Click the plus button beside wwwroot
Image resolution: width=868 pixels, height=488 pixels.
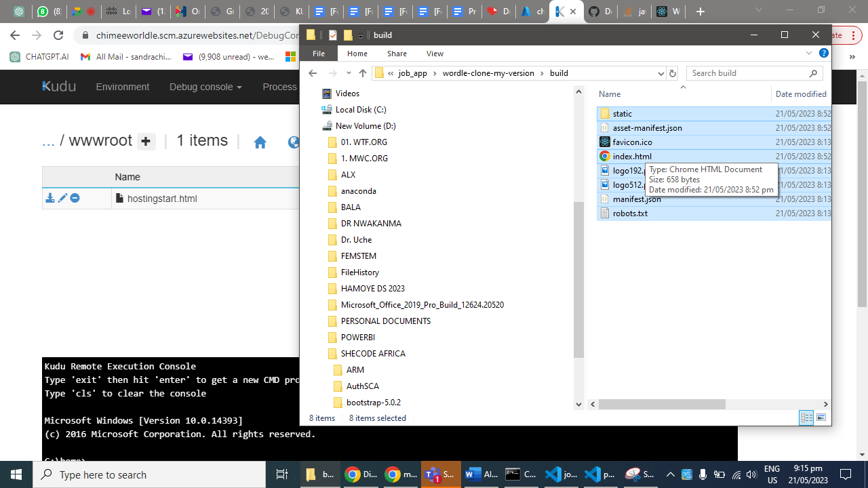[x=146, y=142]
